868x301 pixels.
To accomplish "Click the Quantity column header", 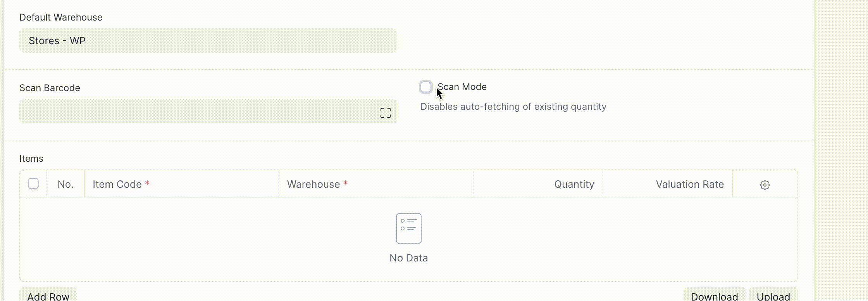I will tap(574, 184).
